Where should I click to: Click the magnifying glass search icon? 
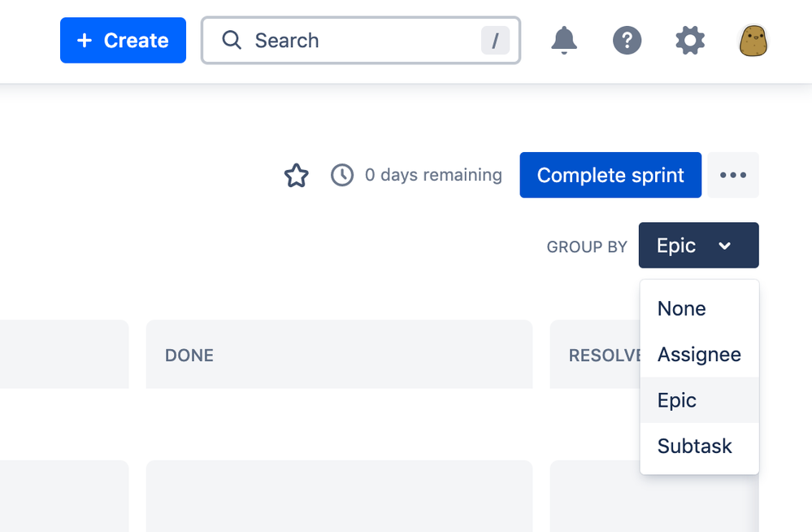click(232, 40)
